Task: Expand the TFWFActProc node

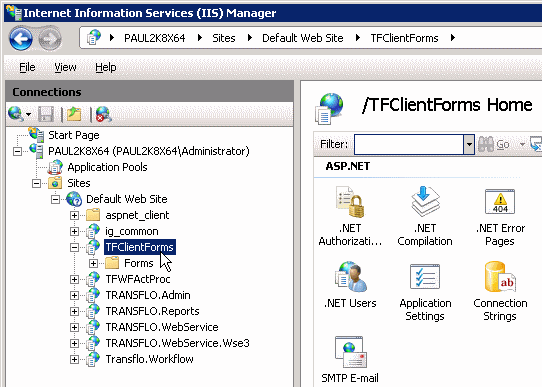Action: coord(74,279)
